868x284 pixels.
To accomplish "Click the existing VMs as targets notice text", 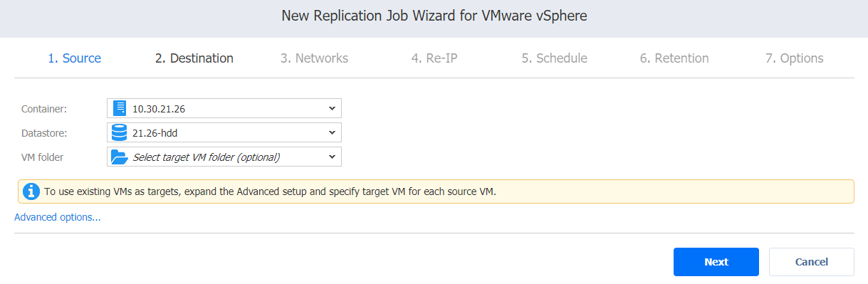I will [270, 192].
